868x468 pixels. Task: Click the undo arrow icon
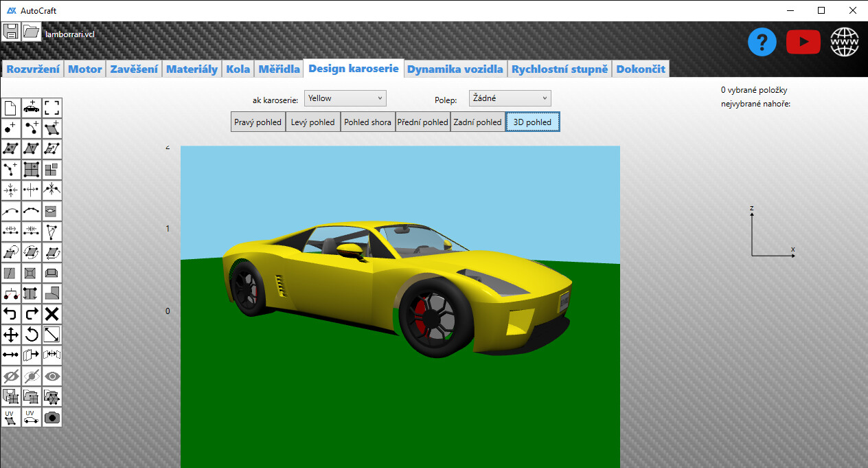pos(11,314)
